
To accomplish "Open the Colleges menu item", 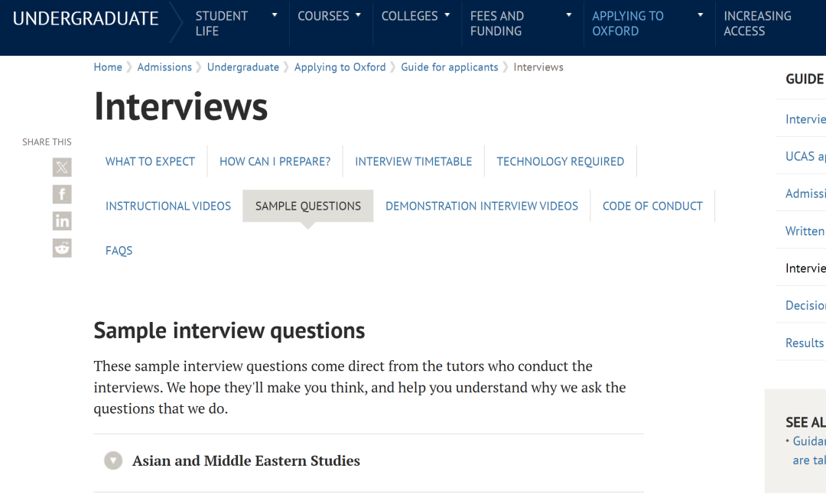I will click(409, 16).
